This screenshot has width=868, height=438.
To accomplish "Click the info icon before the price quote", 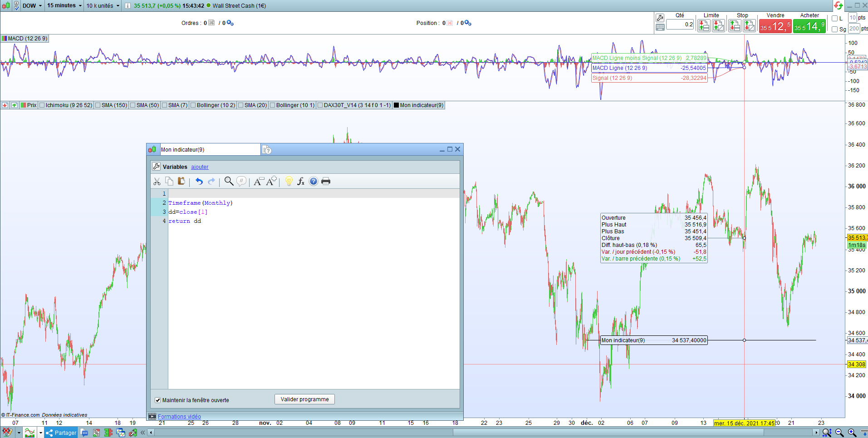I will (128, 6).
